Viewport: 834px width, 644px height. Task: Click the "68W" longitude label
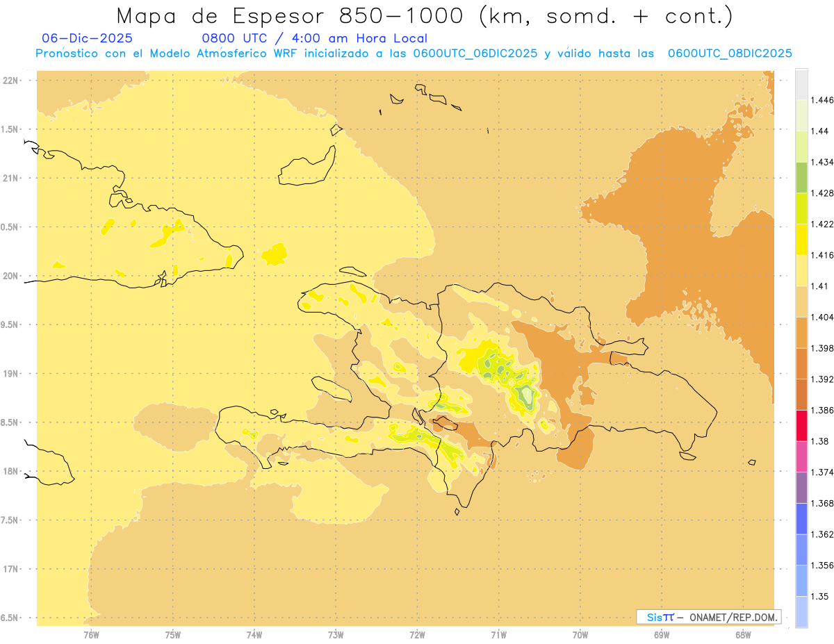[x=743, y=634]
